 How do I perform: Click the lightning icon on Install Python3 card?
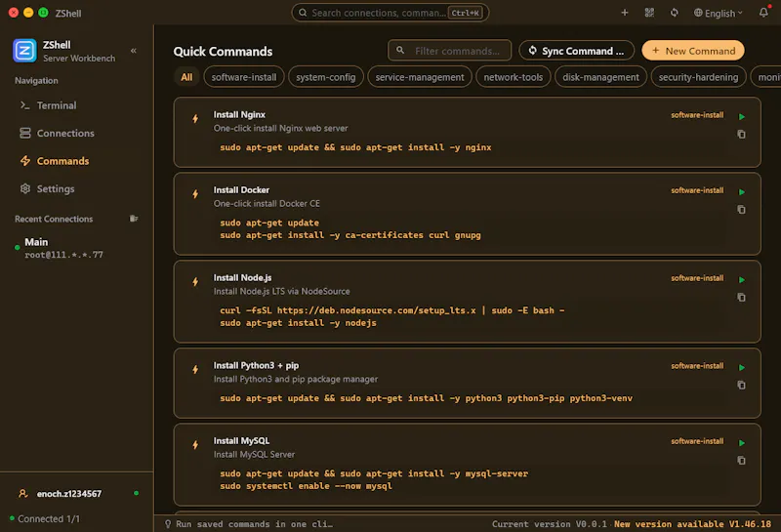pyautogui.click(x=195, y=369)
